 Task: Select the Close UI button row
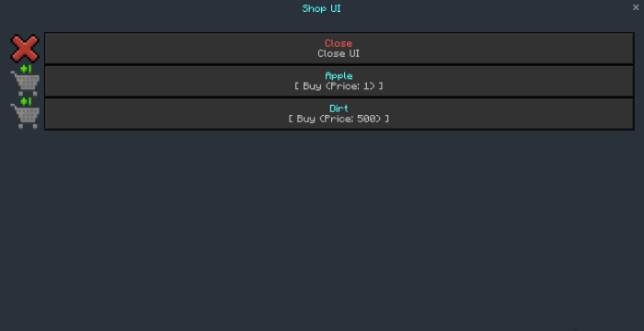tap(339, 49)
